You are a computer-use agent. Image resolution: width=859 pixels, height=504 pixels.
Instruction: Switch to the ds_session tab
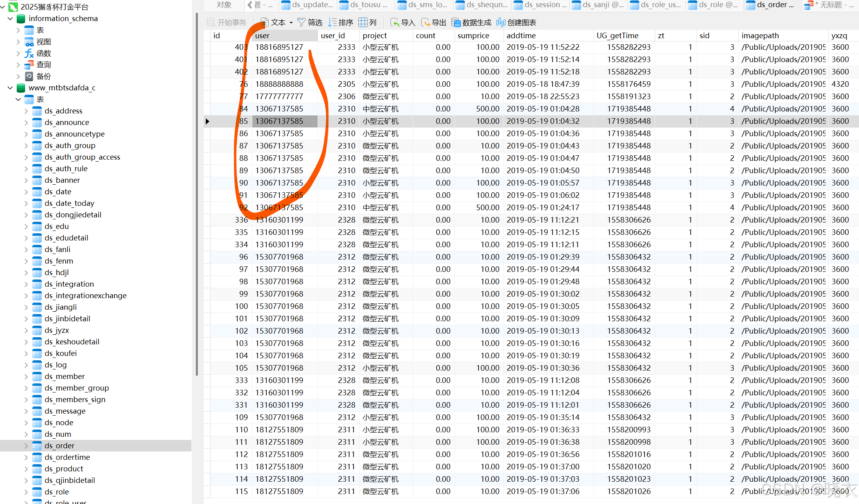pos(542,5)
